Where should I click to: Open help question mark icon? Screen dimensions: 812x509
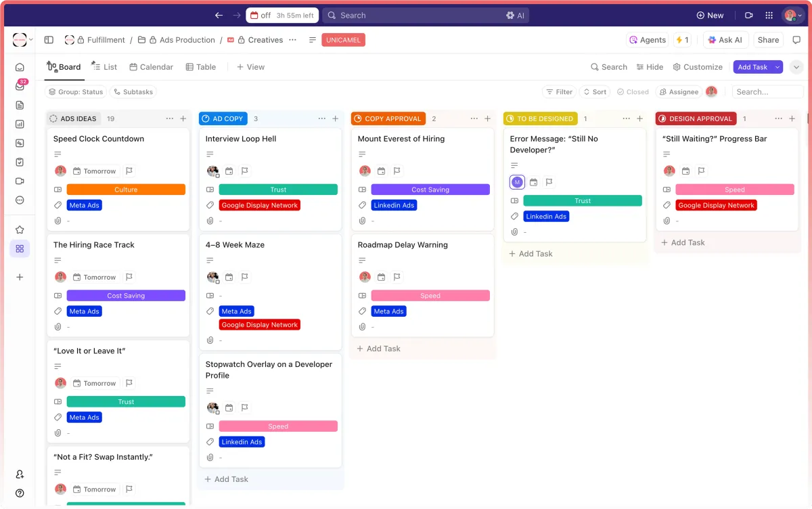point(20,493)
